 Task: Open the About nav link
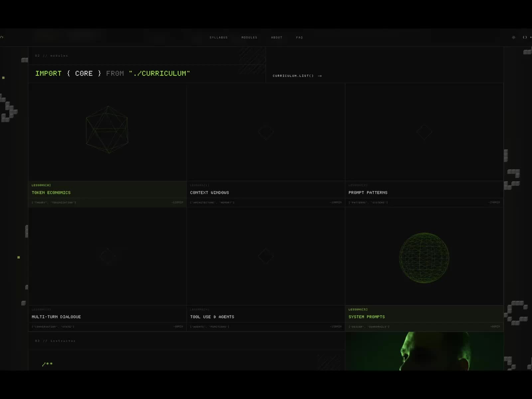pyautogui.click(x=276, y=38)
